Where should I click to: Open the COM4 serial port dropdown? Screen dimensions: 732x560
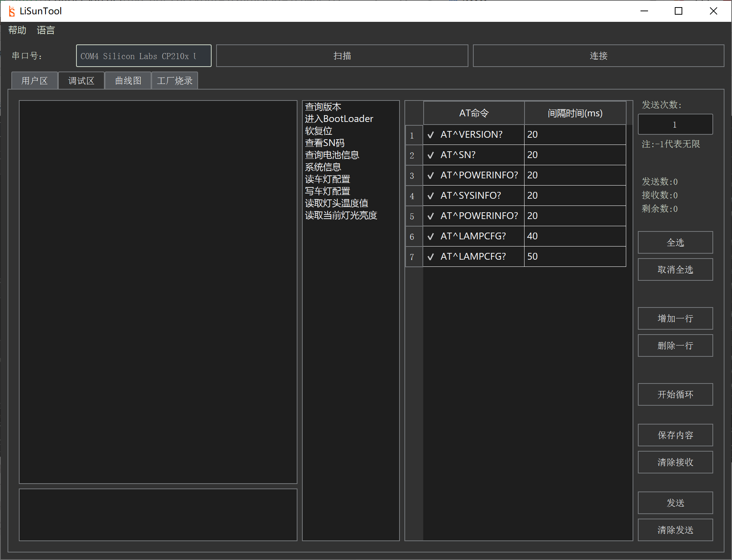(143, 56)
